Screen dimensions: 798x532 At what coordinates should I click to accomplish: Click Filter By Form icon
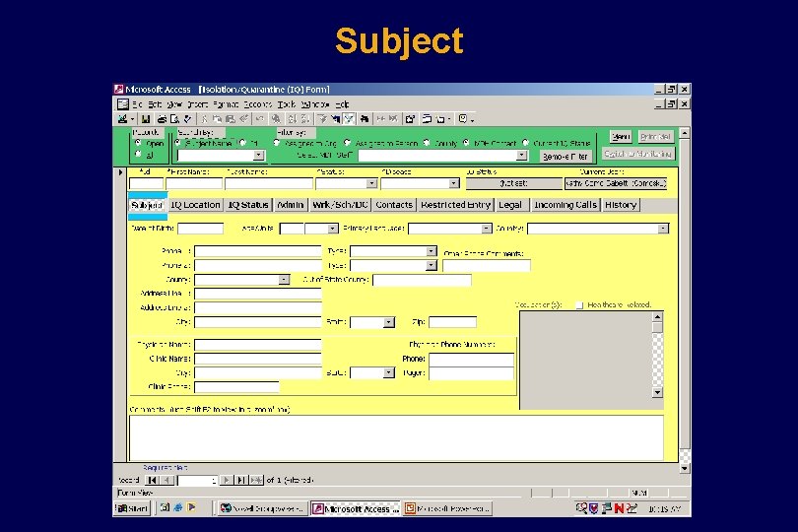click(335, 119)
